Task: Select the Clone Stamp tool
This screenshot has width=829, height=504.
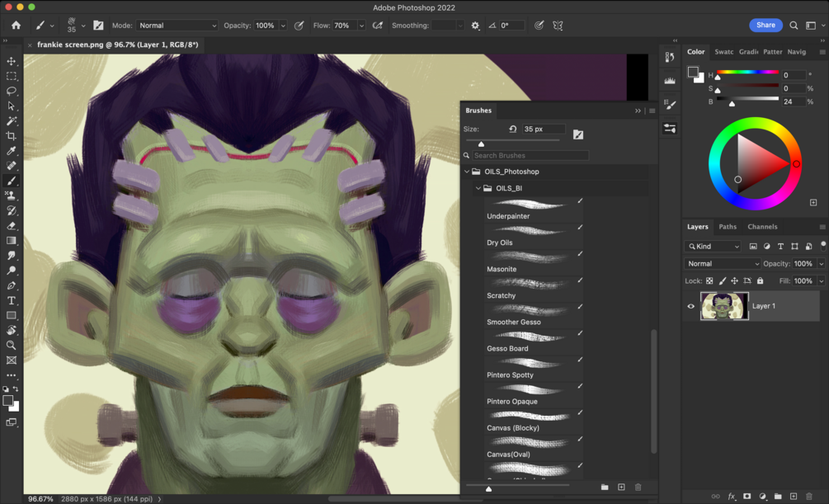Action: (11, 195)
